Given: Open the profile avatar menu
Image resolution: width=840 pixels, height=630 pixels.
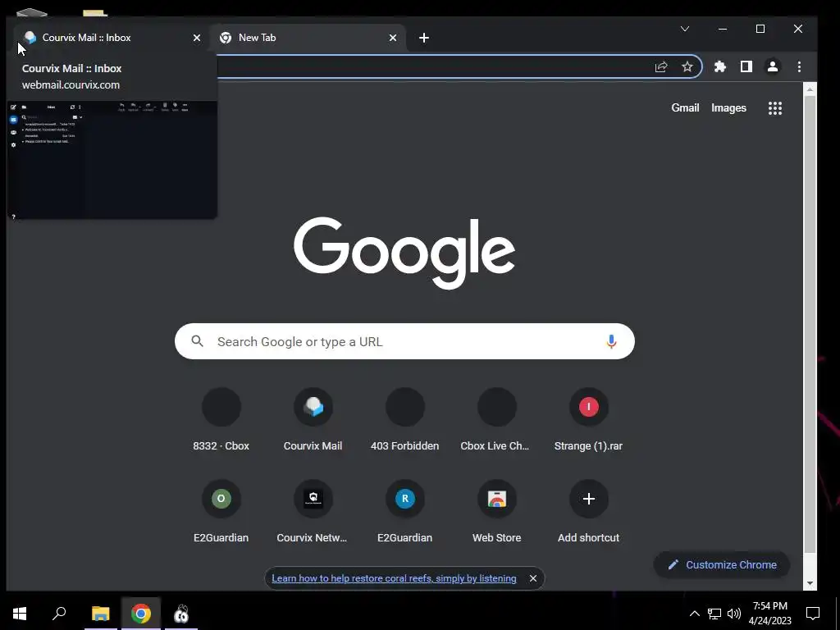Looking at the screenshot, I should coord(773,66).
